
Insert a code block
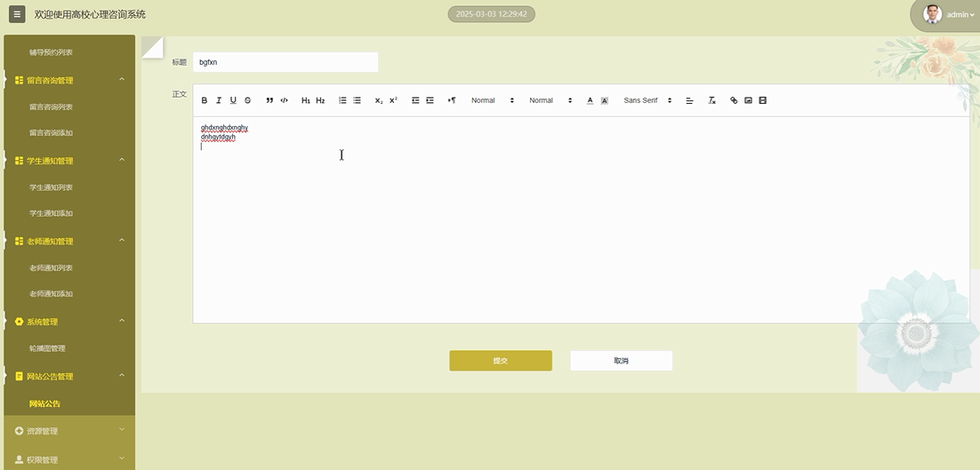(x=285, y=100)
